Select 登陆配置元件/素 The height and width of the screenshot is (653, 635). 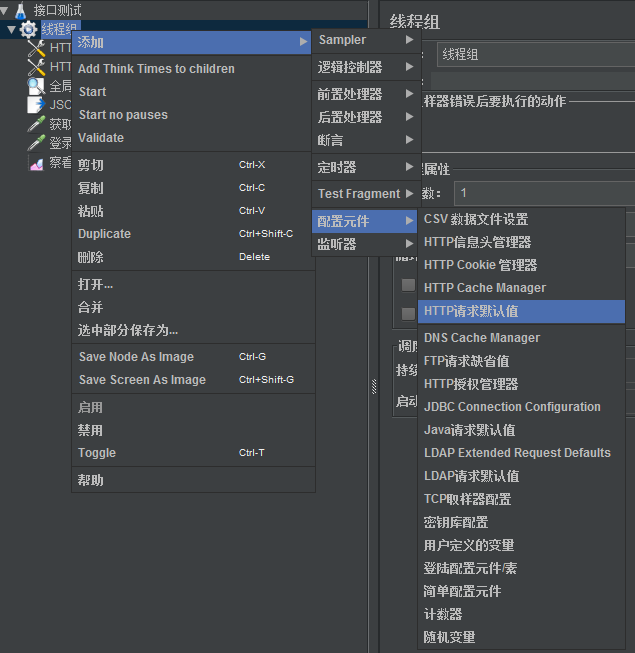(x=521, y=568)
